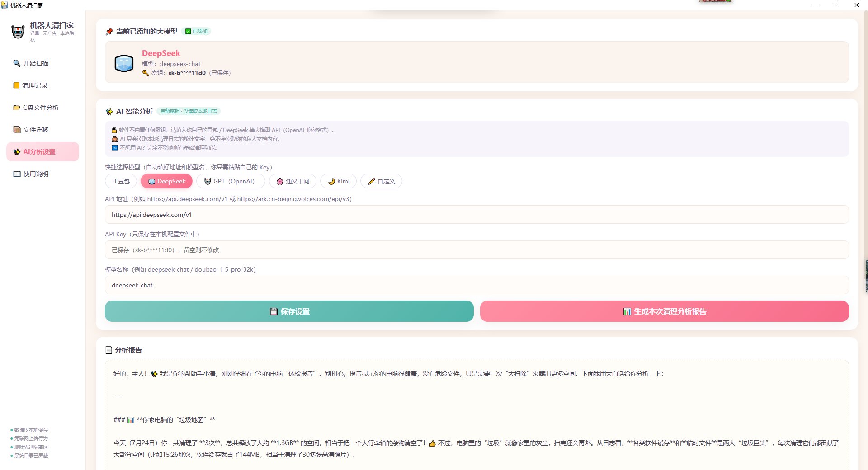This screenshot has height=470, width=868.
Task: Click the 删除先进隔离区 footer note
Action: 31,447
